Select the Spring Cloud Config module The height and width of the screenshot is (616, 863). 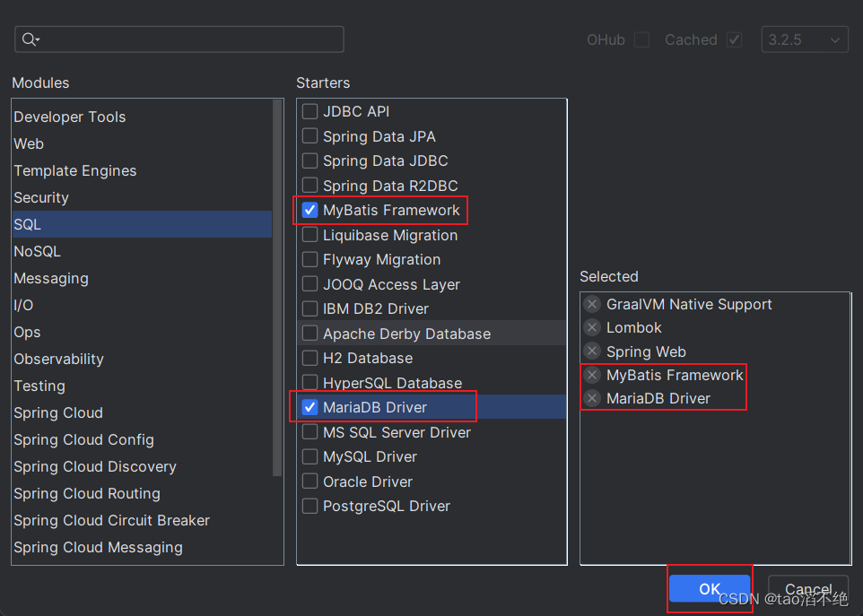pos(142,440)
